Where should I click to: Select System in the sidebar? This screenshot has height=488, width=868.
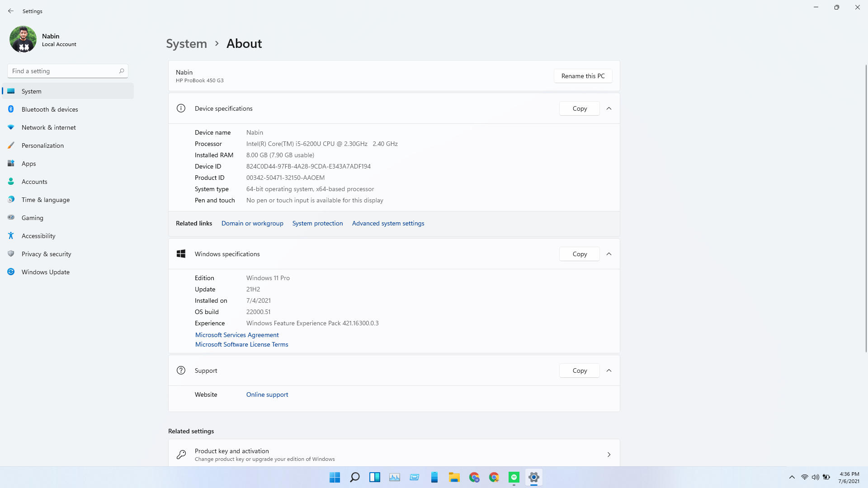(68, 91)
